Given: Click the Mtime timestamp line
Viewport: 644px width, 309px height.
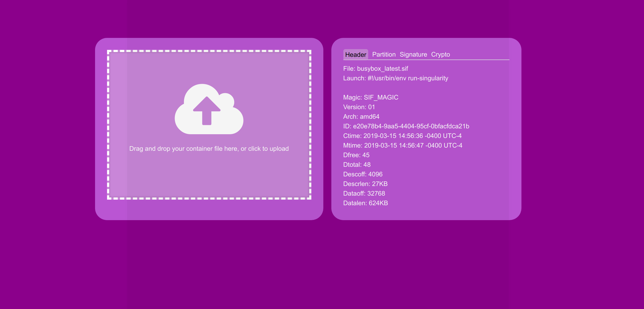Looking at the screenshot, I should coord(403,145).
